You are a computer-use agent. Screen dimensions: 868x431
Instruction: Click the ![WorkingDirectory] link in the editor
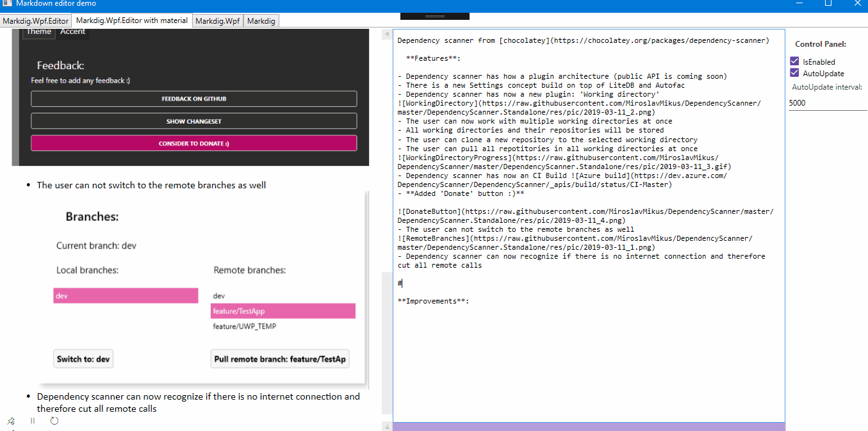[x=579, y=108]
